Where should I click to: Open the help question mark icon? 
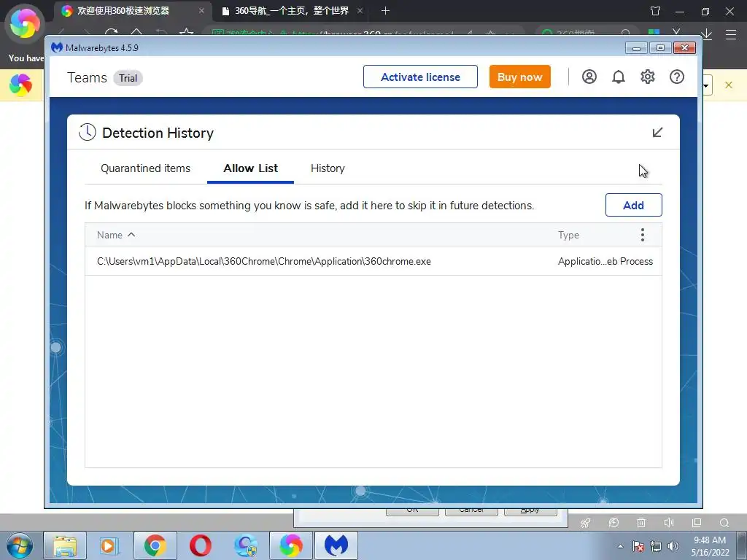(x=676, y=77)
